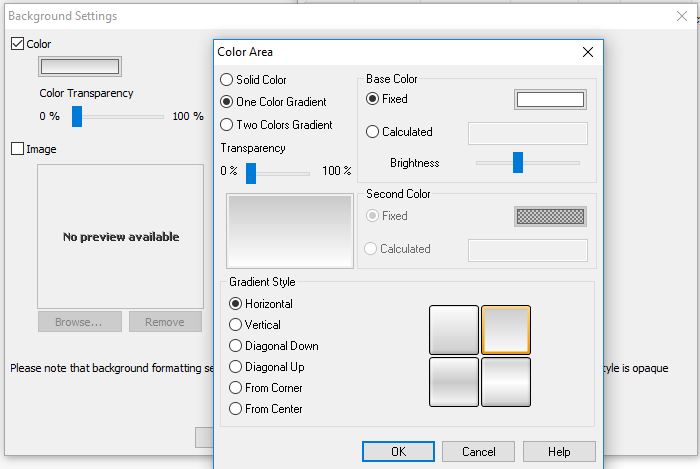700x469 pixels.
Task: Select Calculated base color option
Action: click(x=373, y=132)
